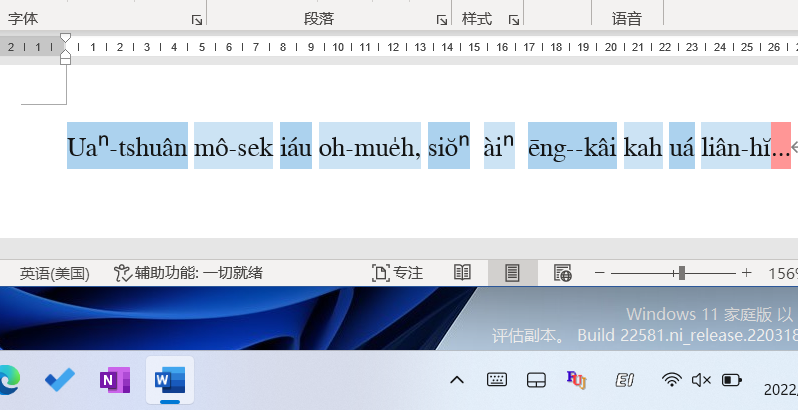This screenshot has width=798, height=410.
Task: Open the Paragraph (段落) dialog launcher
Action: click(x=442, y=19)
